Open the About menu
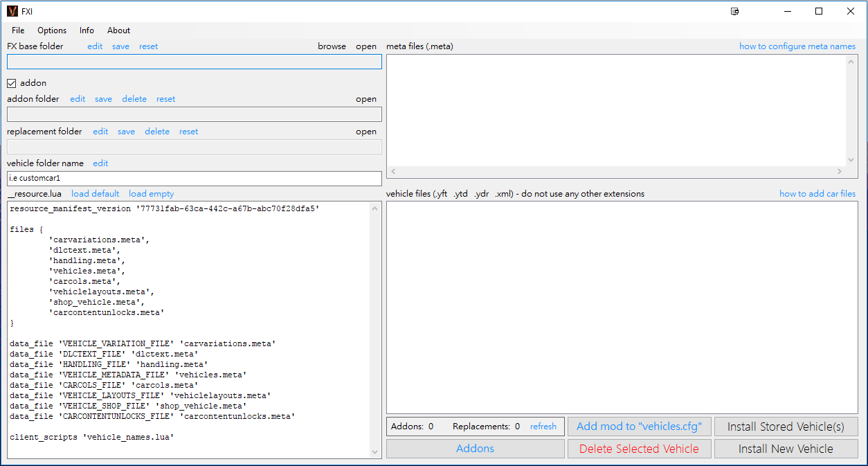 (x=118, y=30)
